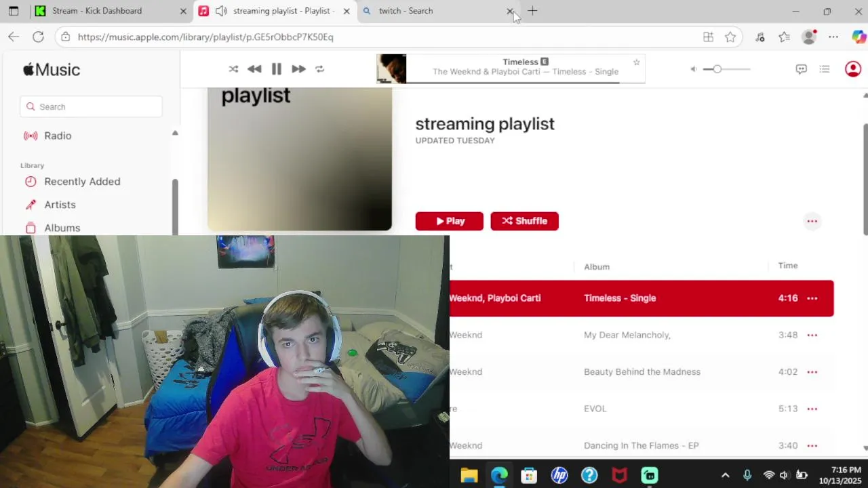This screenshot has width=868, height=488.
Task: Open the Timeless - Single album link
Action: pos(620,298)
